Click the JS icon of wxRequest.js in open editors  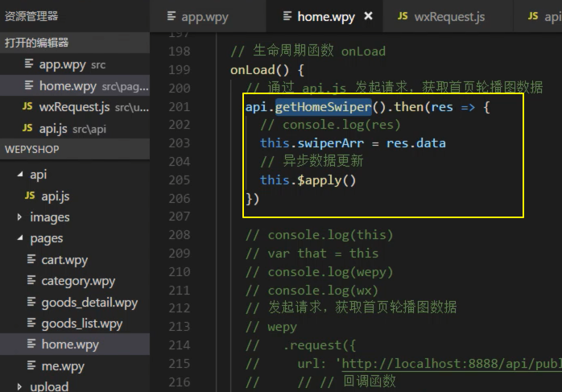(x=29, y=107)
